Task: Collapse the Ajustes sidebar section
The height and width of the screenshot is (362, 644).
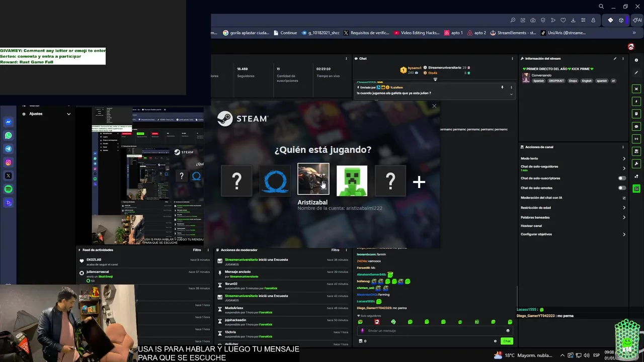Action: click(69, 114)
